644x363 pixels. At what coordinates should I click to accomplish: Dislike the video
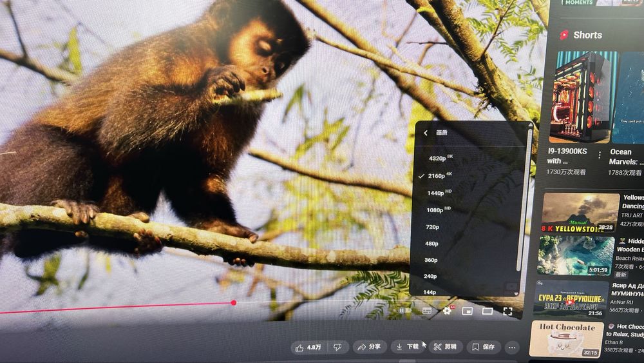click(x=337, y=348)
